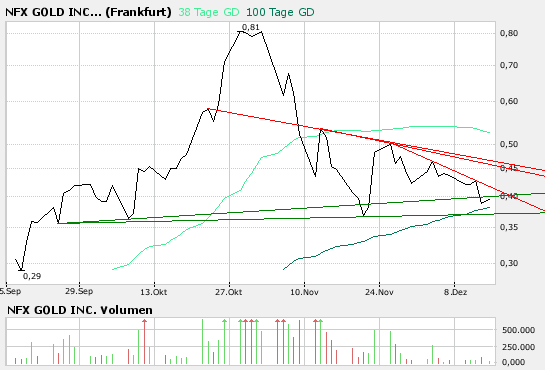Image resolution: width=545 pixels, height=384 pixels.
Task: Click the date axis label '27.Okt'
Action: (x=228, y=292)
